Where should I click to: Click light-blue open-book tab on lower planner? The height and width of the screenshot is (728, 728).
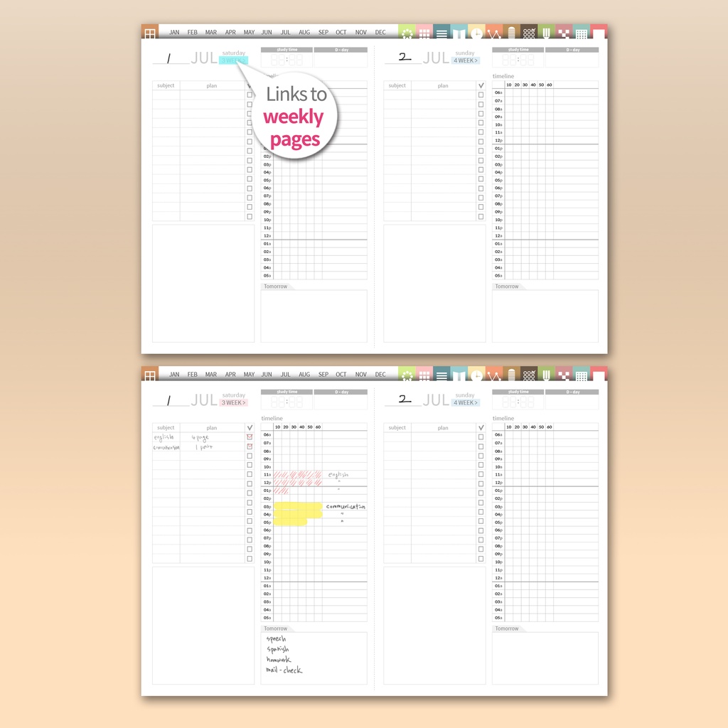(x=459, y=374)
